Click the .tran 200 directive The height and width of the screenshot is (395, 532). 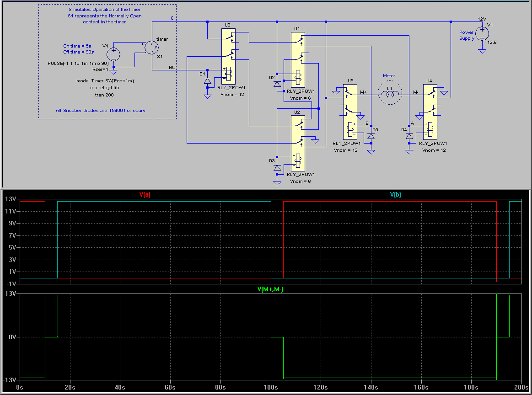104,95
